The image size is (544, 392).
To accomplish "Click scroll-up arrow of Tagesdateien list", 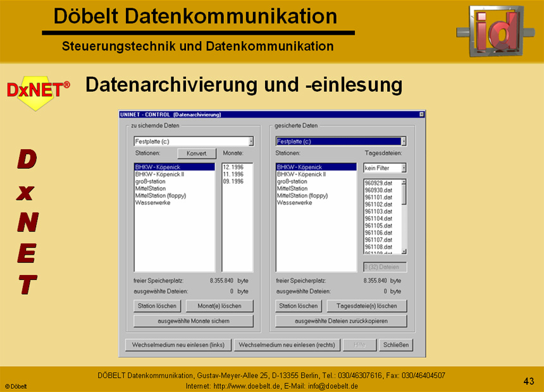I will 404,182.
